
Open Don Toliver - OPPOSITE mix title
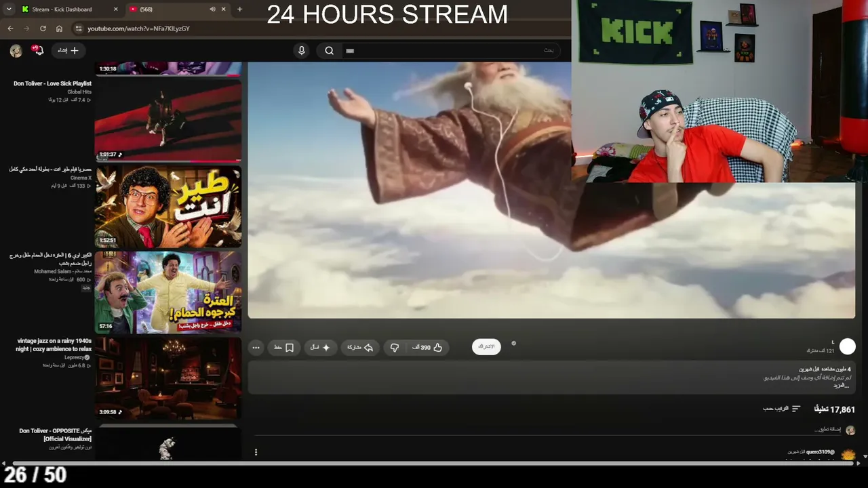(56, 434)
